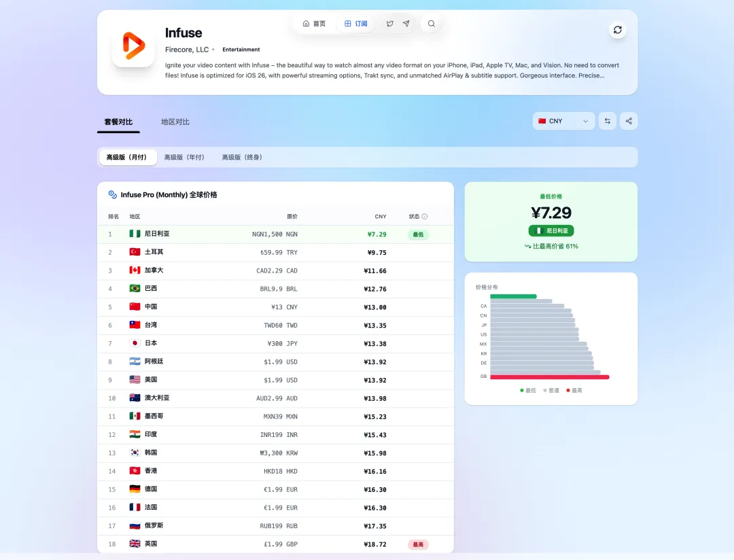The height and width of the screenshot is (560, 734).
Task: Click the 土耳其 region name
Action: coord(154,252)
